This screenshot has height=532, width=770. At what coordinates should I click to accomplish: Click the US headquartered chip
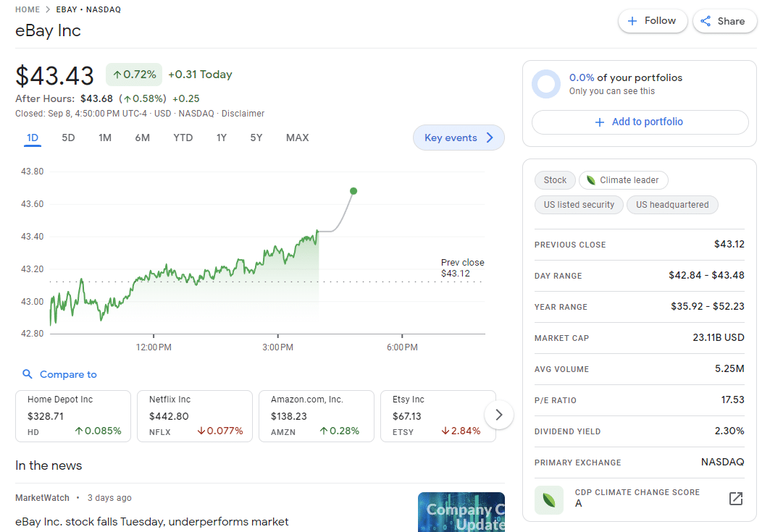pos(672,205)
